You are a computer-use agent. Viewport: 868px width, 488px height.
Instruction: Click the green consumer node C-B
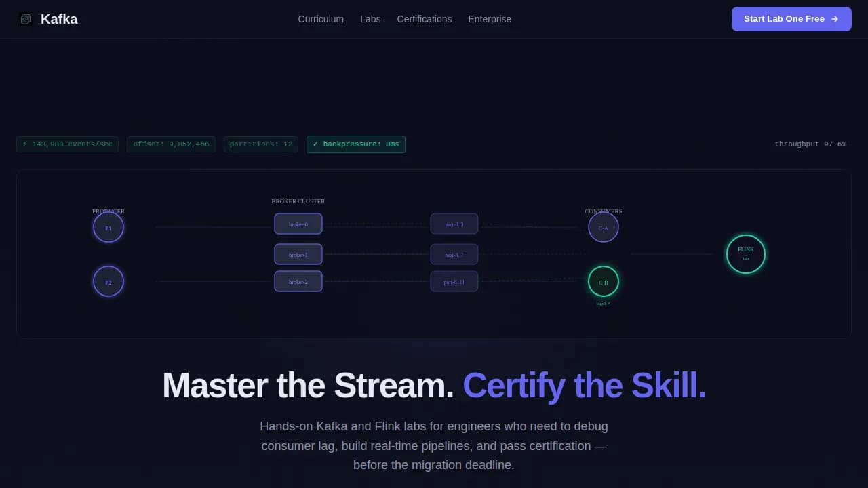[x=604, y=281]
